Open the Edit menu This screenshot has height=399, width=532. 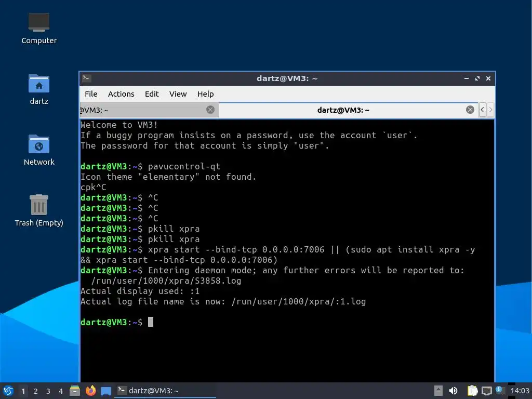152,94
